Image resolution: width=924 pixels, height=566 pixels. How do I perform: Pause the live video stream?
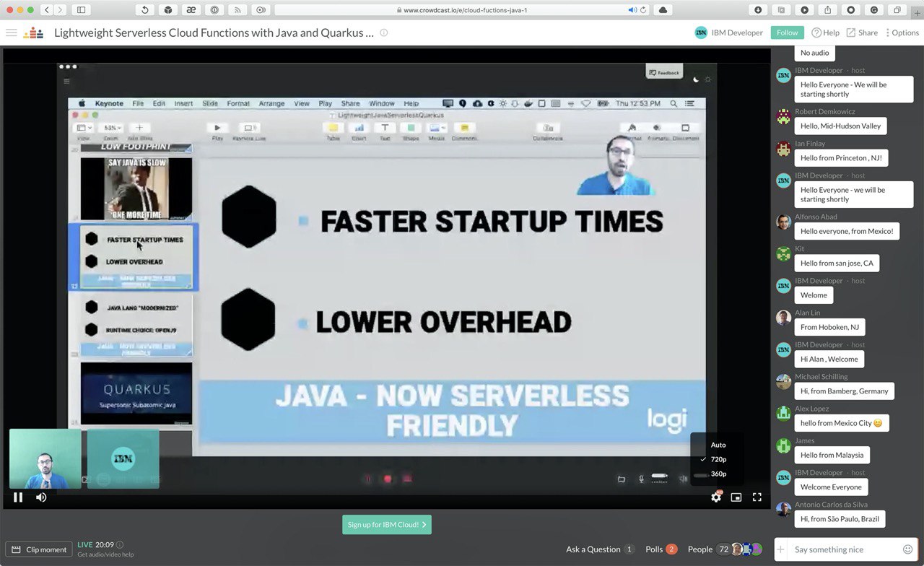tap(18, 497)
